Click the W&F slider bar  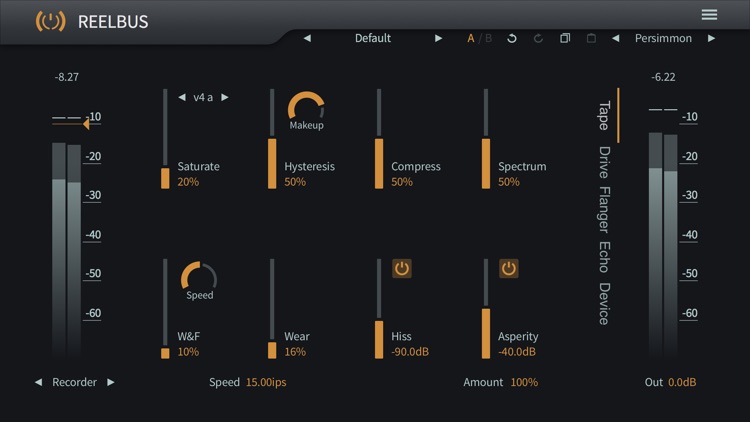(165, 309)
